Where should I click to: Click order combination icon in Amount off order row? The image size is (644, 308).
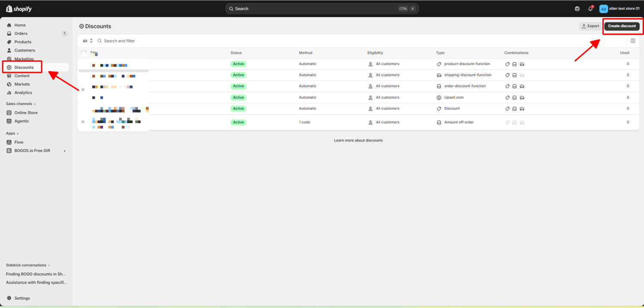tap(514, 122)
